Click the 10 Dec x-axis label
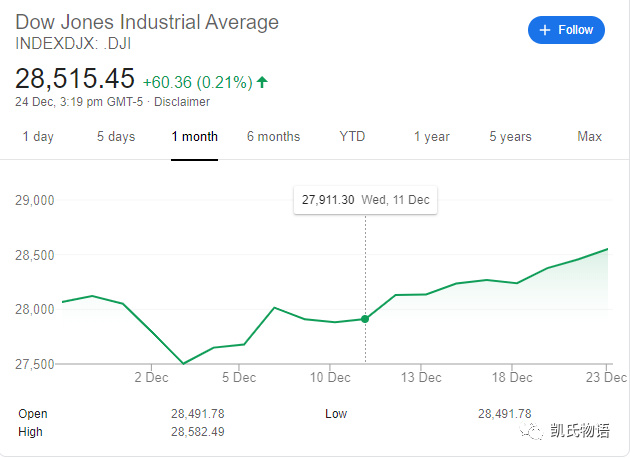Screen dimensions: 630x458 click(x=330, y=378)
